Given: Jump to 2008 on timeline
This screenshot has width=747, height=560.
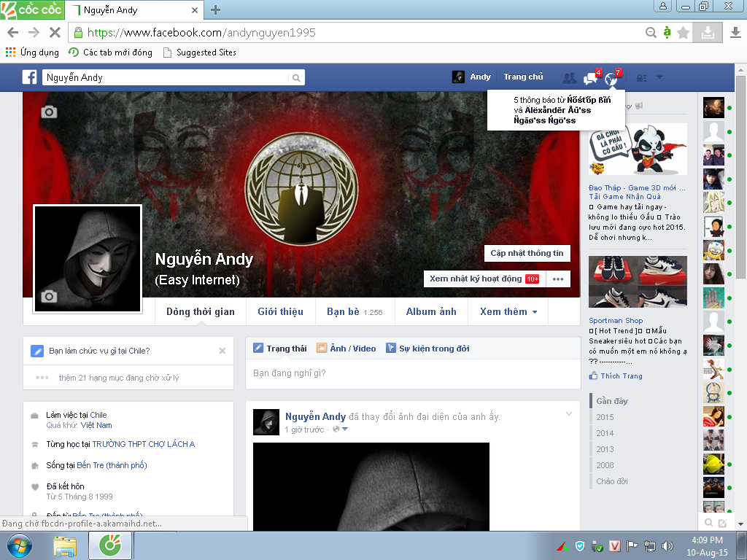Looking at the screenshot, I should point(605,465).
